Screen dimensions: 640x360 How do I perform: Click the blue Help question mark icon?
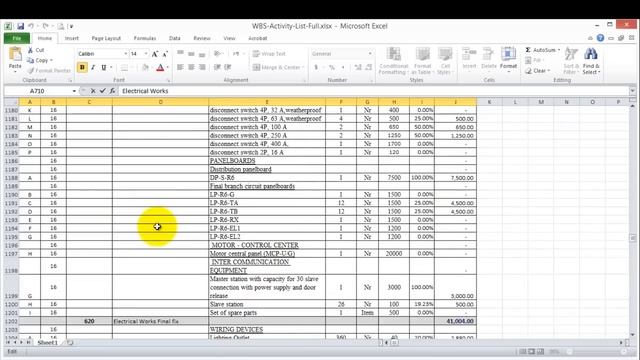pyautogui.click(x=600, y=38)
